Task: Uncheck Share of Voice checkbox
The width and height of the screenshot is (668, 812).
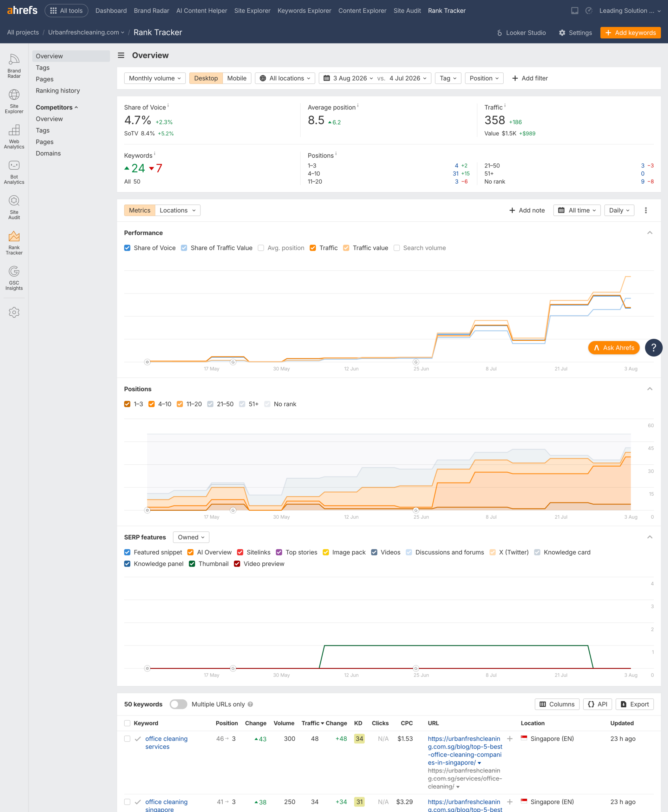Action: [x=128, y=248]
